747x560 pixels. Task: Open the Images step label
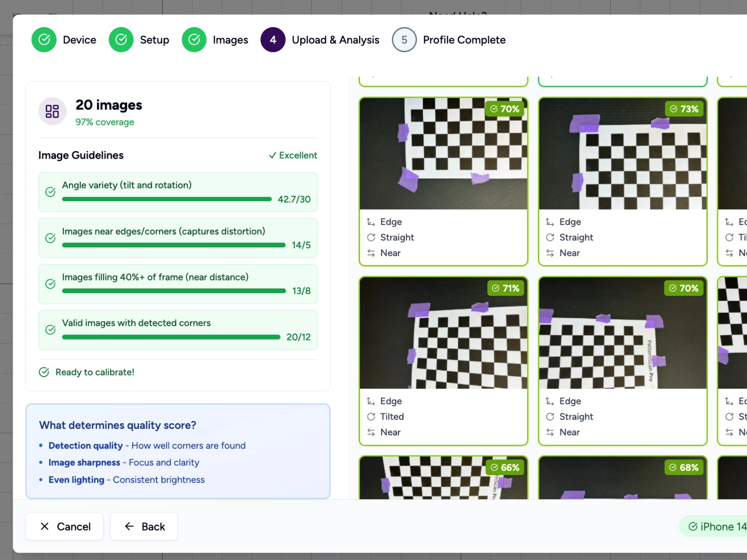coord(231,40)
